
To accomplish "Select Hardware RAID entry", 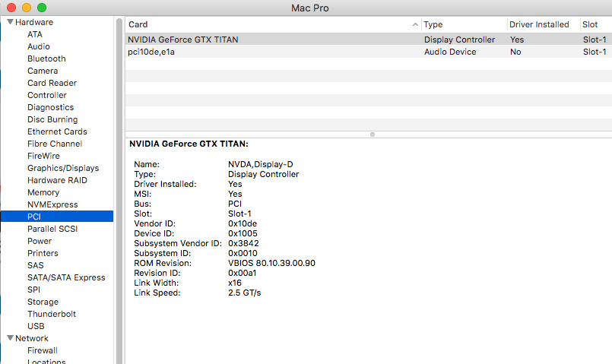I will click(x=57, y=180).
